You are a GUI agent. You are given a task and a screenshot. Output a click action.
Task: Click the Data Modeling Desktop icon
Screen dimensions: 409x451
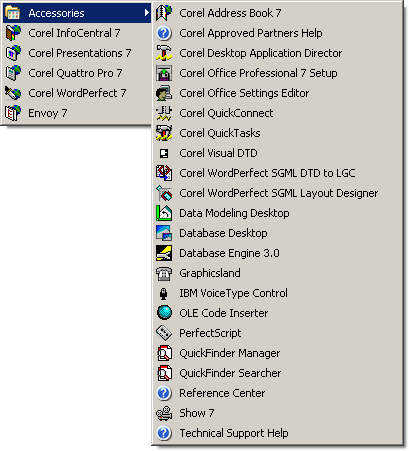pos(164,213)
